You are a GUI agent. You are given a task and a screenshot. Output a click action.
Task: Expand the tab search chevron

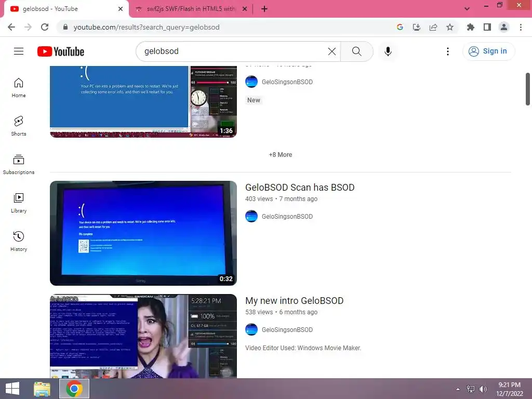point(467,9)
